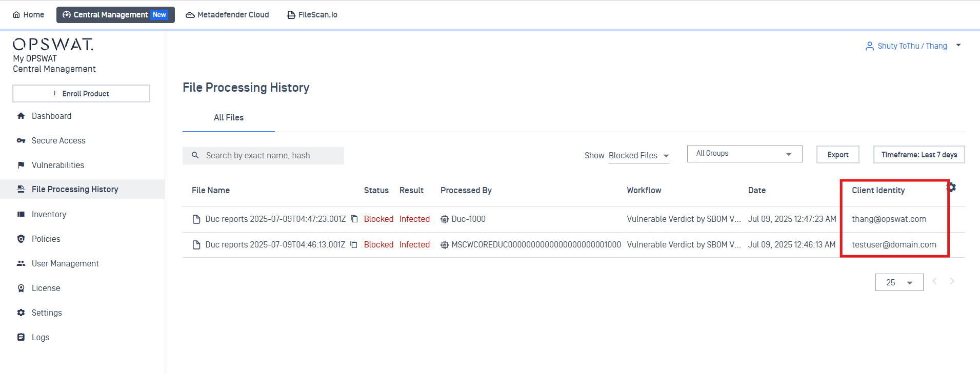The height and width of the screenshot is (374, 980).
Task: Click the Shuty ToThu / Thang account link
Action: coord(912,46)
